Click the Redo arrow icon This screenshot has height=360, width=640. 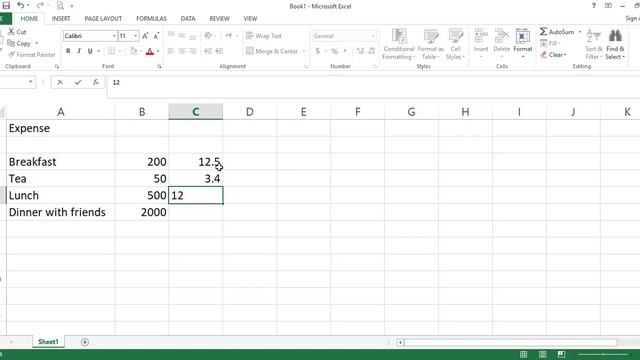tap(40, 6)
